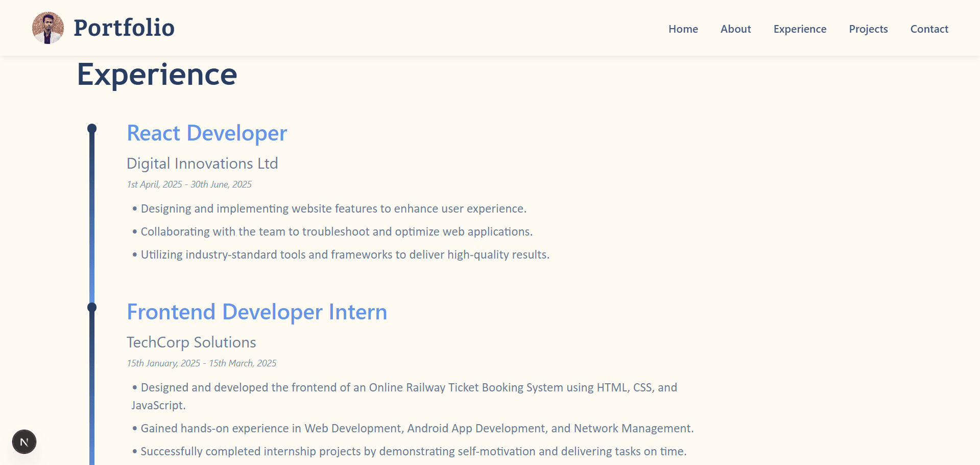Open the Next.js dev tools N badge

(24, 442)
